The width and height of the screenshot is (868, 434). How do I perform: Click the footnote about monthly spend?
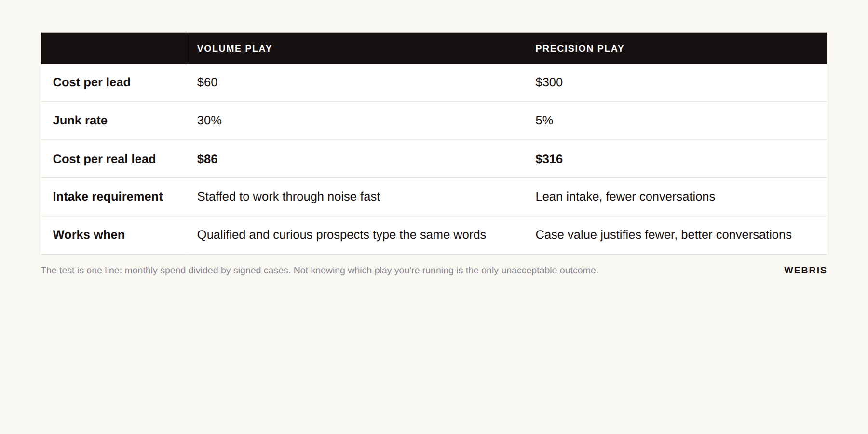pyautogui.click(x=319, y=271)
